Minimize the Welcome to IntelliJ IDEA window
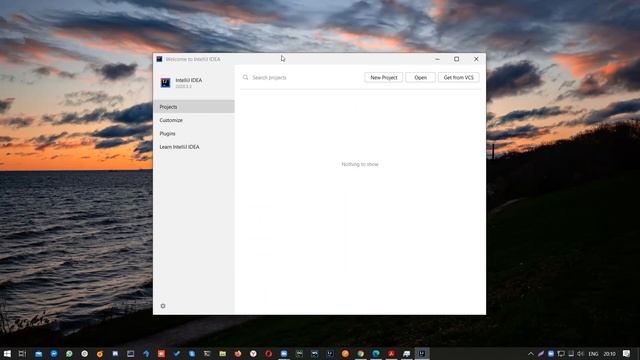This screenshot has width=640, height=360. (437, 59)
